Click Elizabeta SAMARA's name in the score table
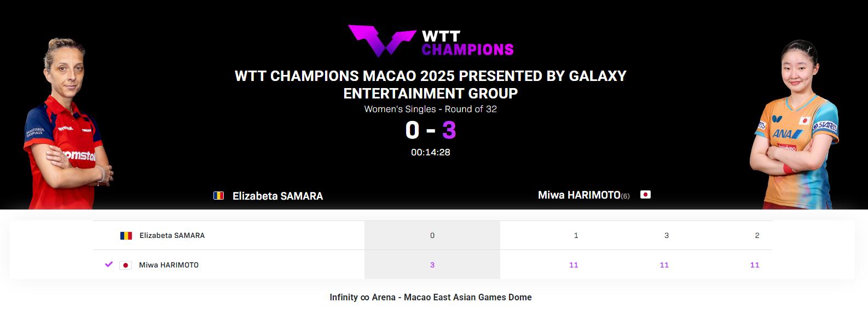The width and height of the screenshot is (868, 314). 172,236
